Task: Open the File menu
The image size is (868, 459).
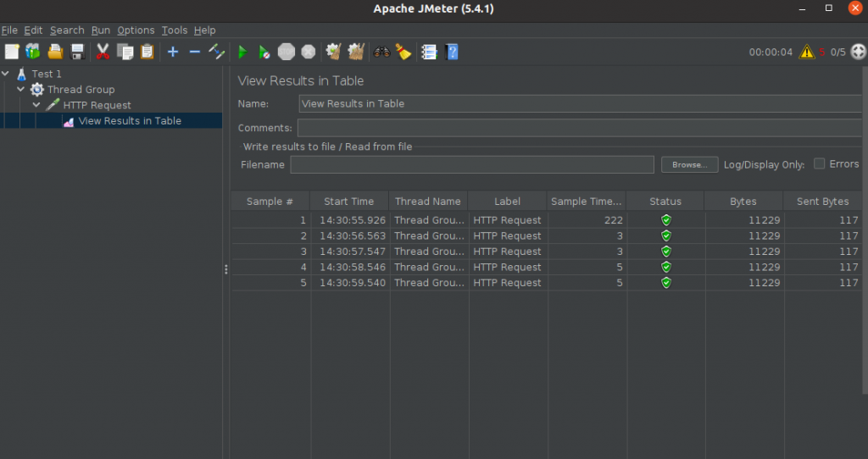Action: pyautogui.click(x=9, y=30)
